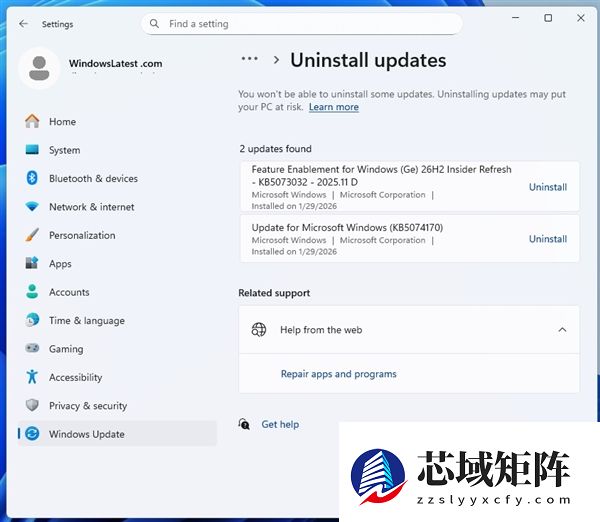Click the Accounts person icon
The width and height of the screenshot is (600, 522).
point(32,292)
